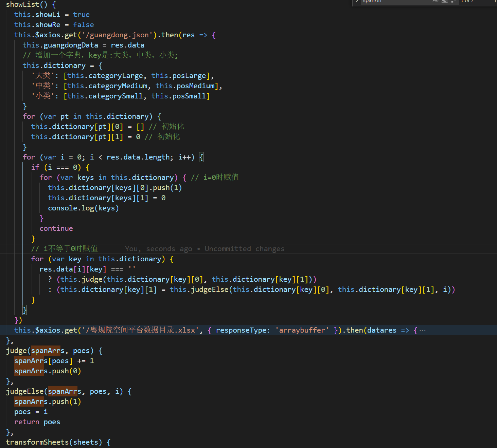Click the 'spanArrs.push(0)' line
Screen dimensions: 497x448
pos(48,371)
